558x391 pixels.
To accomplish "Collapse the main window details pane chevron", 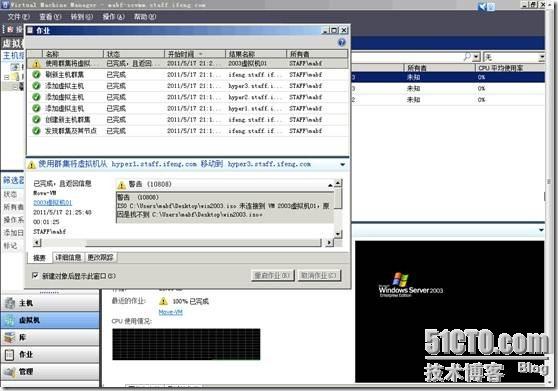I will 541,230.
